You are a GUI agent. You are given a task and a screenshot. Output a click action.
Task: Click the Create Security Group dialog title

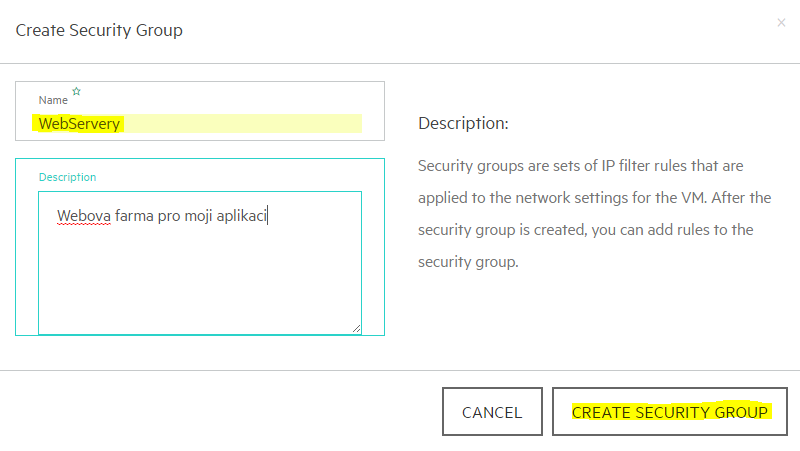pos(99,30)
